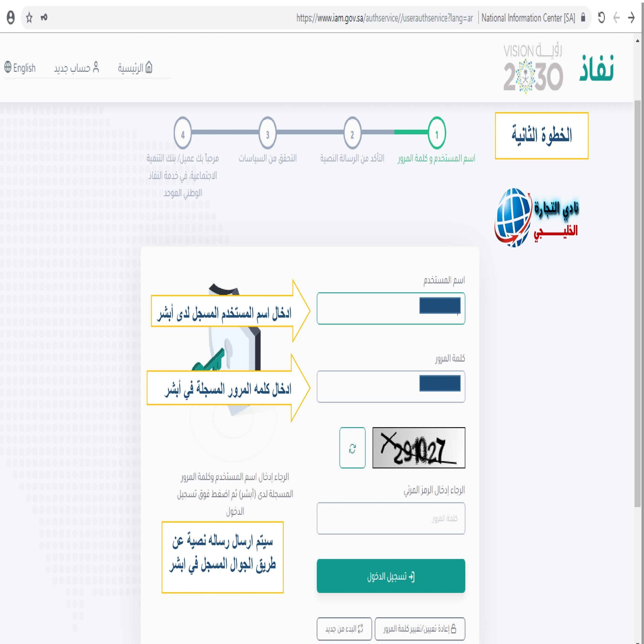The height and width of the screenshot is (644, 644).
Task: Click National Information Center [SA] certificate label
Action: point(528,18)
